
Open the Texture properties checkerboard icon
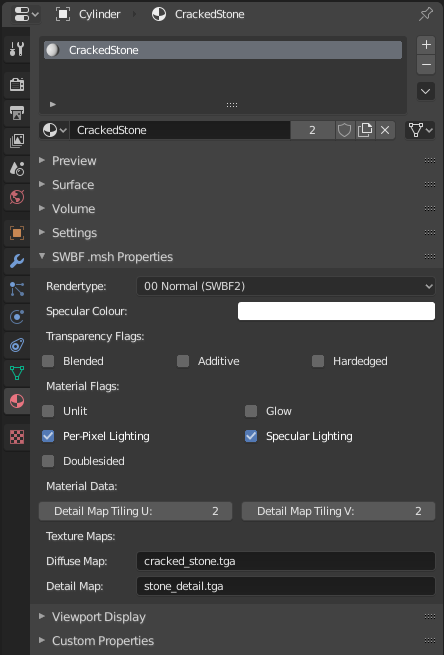pos(17,437)
